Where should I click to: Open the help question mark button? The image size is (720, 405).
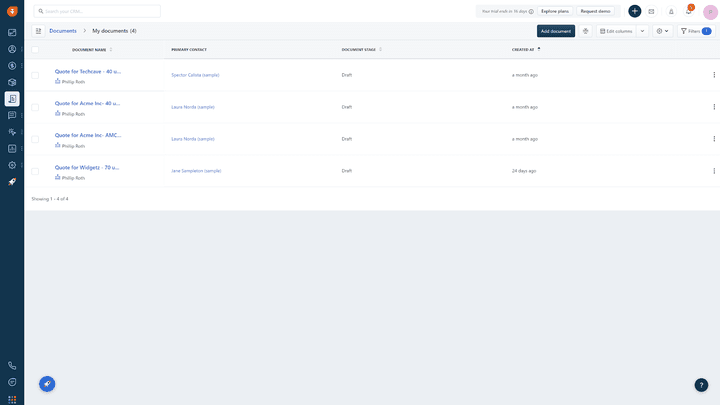click(701, 385)
